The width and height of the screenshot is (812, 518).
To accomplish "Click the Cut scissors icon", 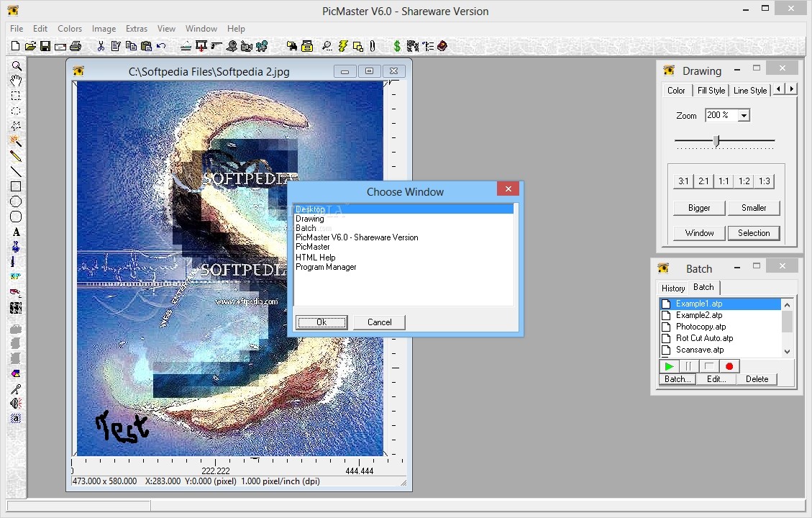I will [101, 46].
